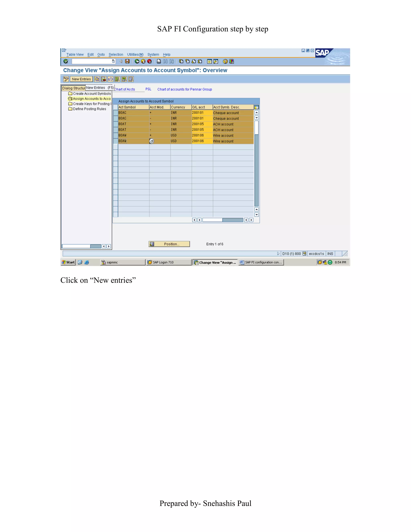Screen dimensions: 411x532
Task: Select the row for BOAC minus entry
Action: [115, 118]
